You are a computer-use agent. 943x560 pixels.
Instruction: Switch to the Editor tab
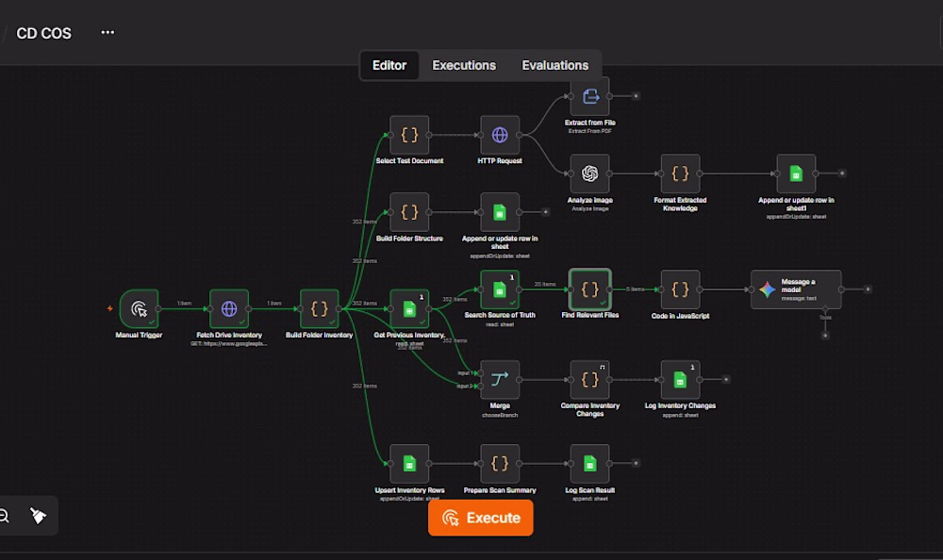click(389, 66)
